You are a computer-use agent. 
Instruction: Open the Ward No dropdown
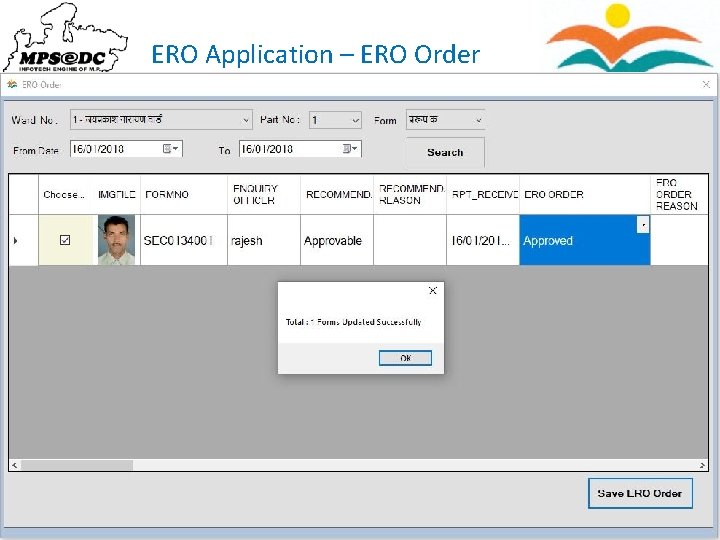(x=246, y=120)
